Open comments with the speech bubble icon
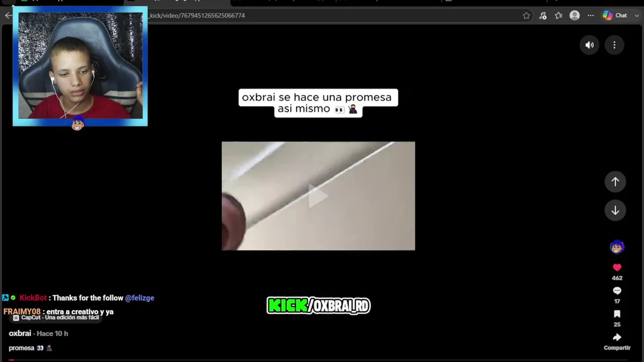The image size is (644, 362). pos(617,291)
